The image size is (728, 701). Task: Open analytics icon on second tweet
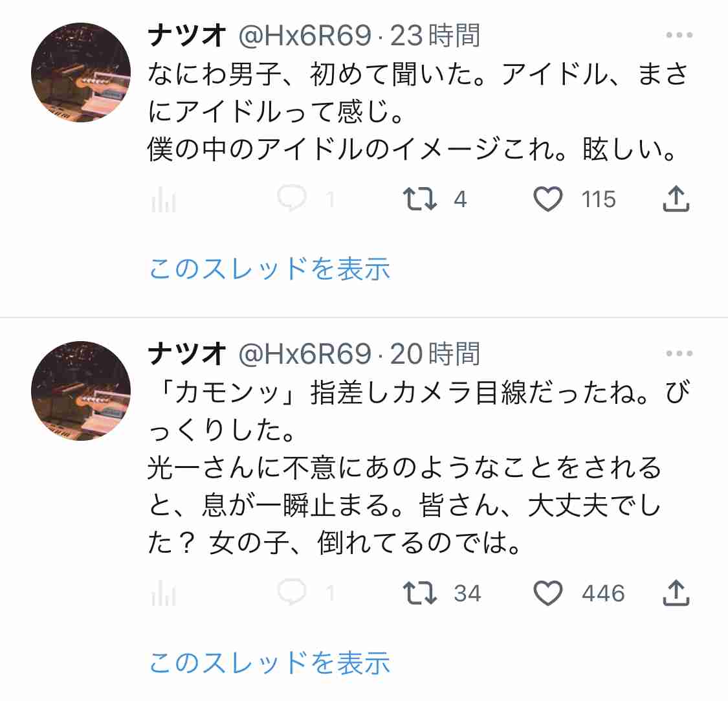click(x=164, y=593)
